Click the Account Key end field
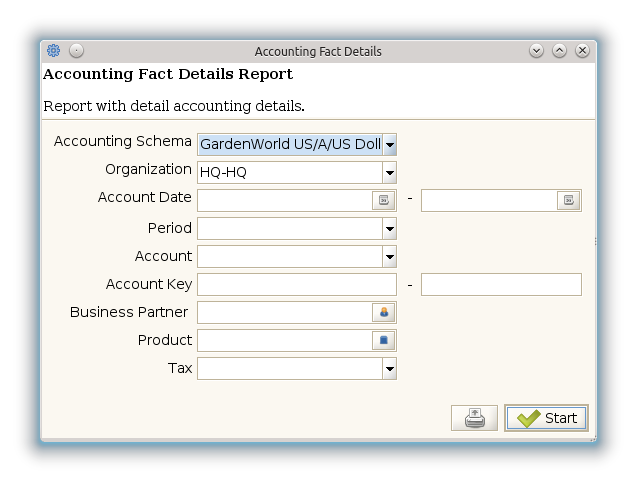The image size is (637, 482). pos(500,285)
